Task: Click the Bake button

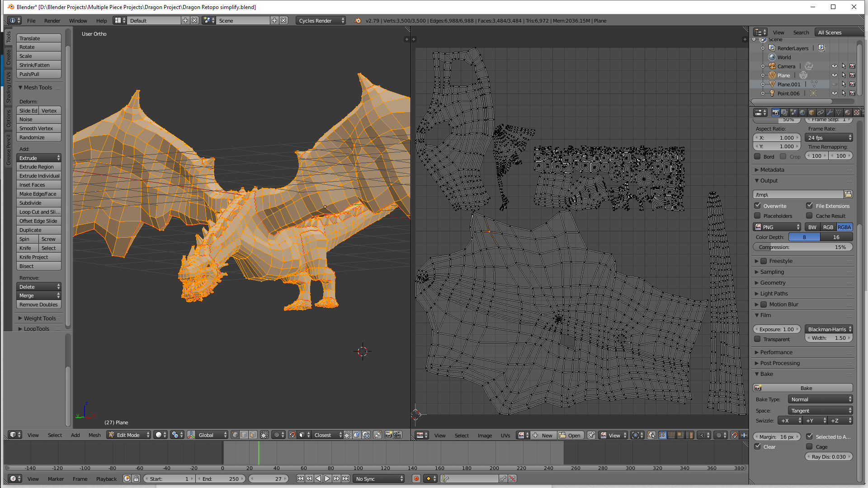Action: click(x=803, y=388)
